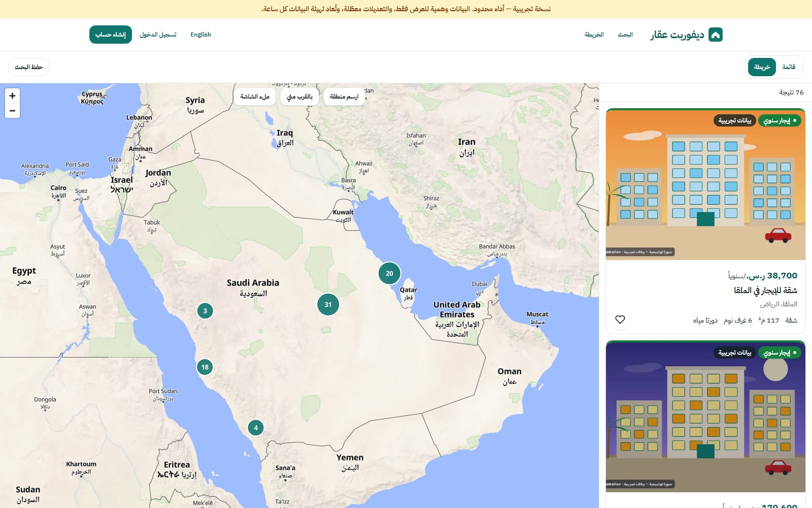Click the إيجار سنوي badge on first listing
Image resolution: width=812 pixels, height=508 pixels.
[x=779, y=120]
